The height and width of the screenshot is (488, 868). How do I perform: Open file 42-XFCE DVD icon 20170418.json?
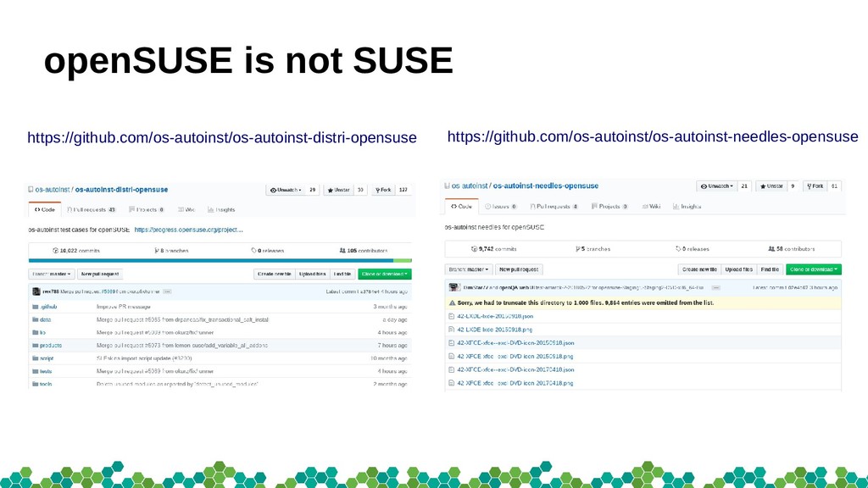(x=515, y=369)
